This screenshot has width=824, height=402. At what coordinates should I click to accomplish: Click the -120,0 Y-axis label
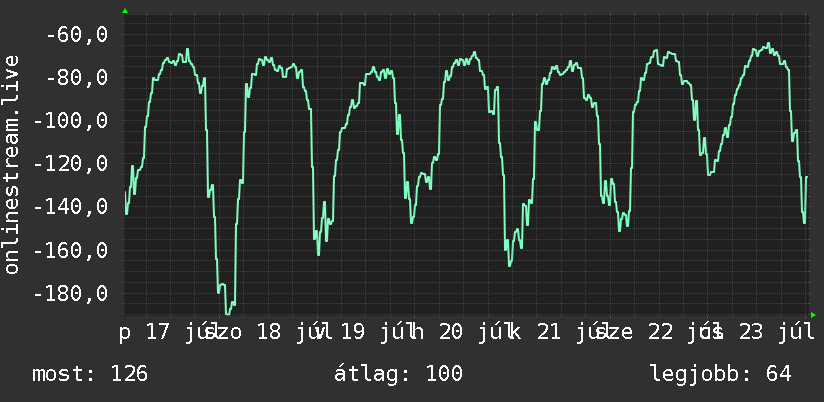(x=70, y=164)
